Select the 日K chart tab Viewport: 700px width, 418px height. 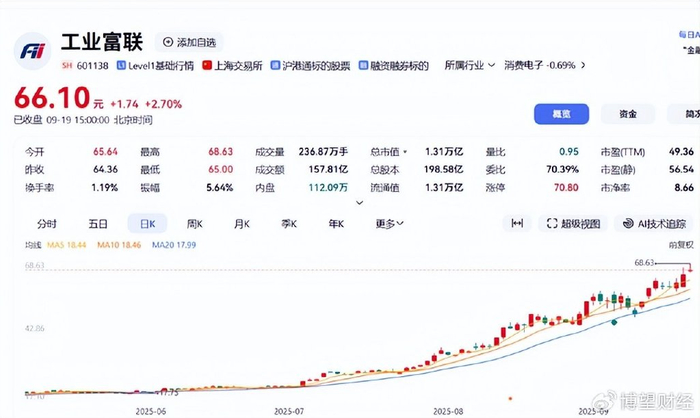(147, 224)
